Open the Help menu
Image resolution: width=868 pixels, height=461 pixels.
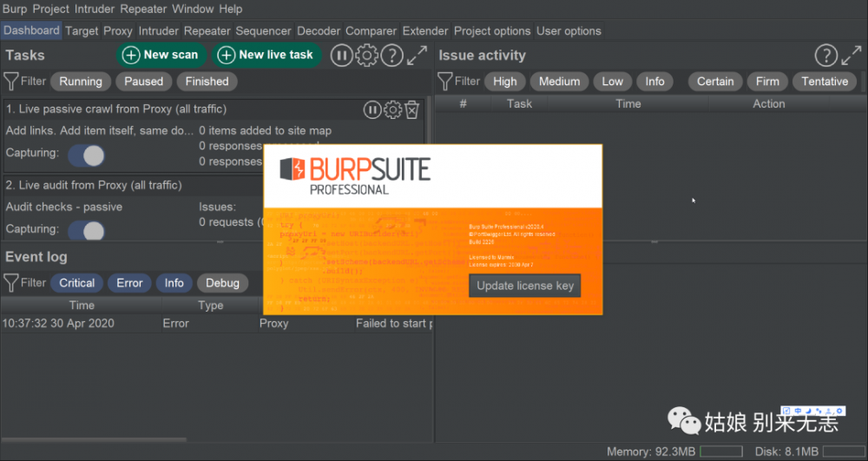point(230,9)
